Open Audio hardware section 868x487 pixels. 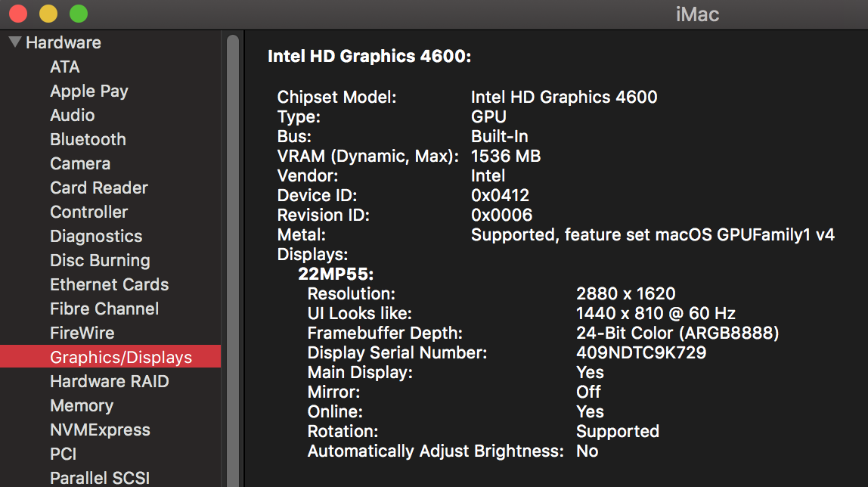pyautogui.click(x=72, y=115)
